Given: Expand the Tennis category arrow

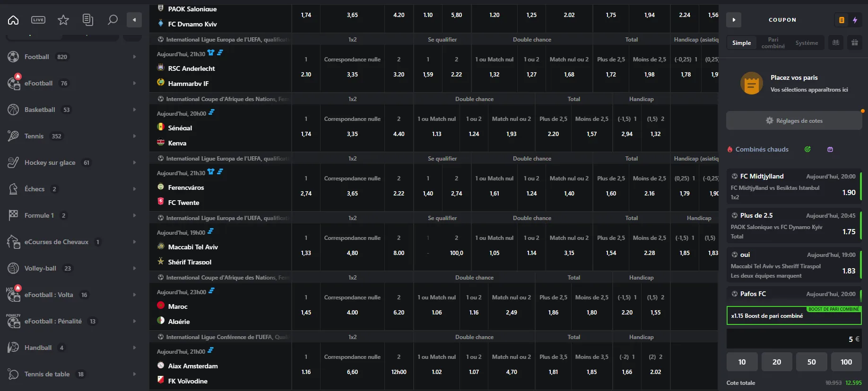Looking at the screenshot, I should click(134, 136).
